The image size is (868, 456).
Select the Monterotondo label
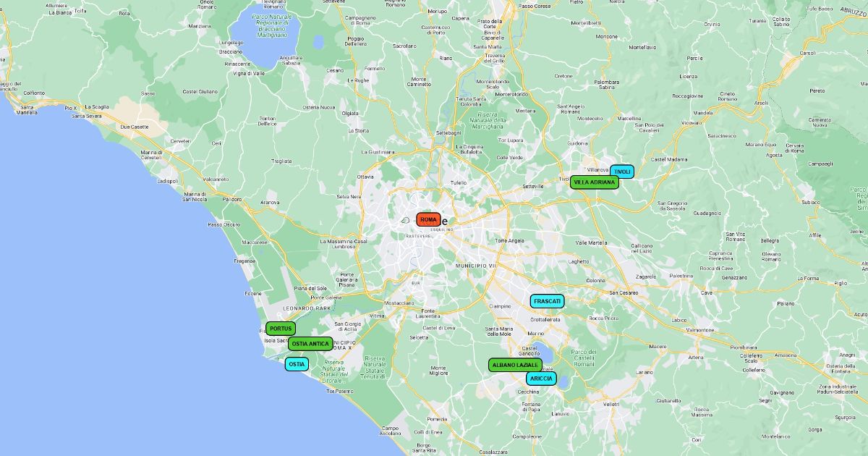click(x=511, y=94)
